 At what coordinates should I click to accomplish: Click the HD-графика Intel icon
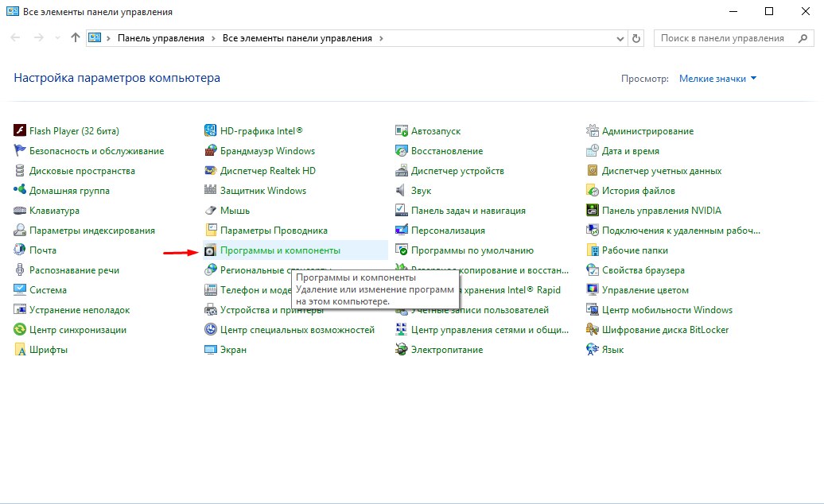point(211,131)
